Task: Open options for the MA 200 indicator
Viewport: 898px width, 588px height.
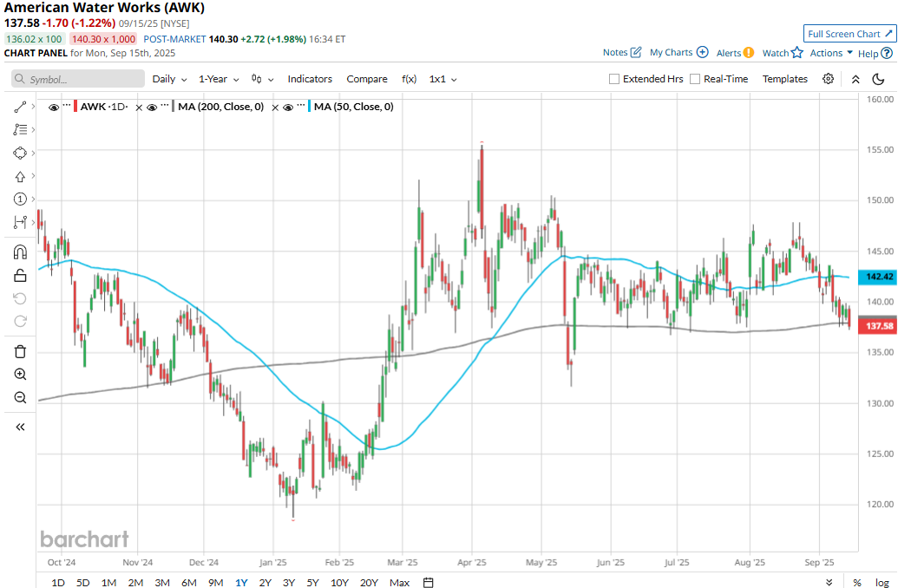Action: 164,105
